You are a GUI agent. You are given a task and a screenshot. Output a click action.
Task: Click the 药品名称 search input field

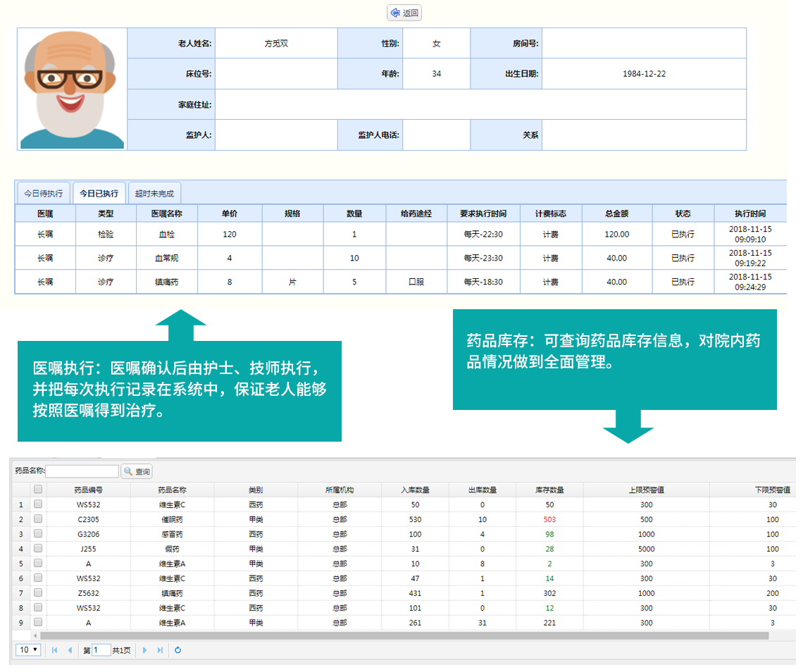[82, 471]
